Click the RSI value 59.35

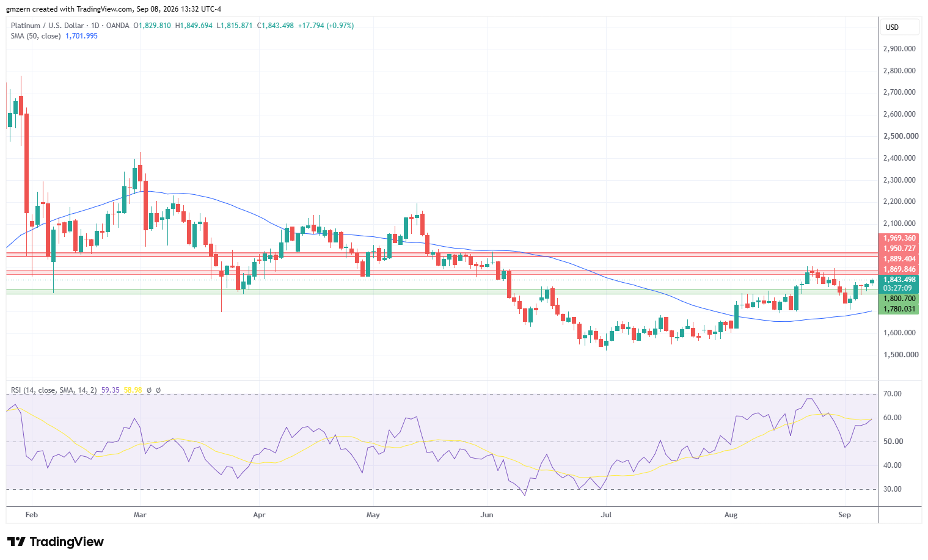111,390
